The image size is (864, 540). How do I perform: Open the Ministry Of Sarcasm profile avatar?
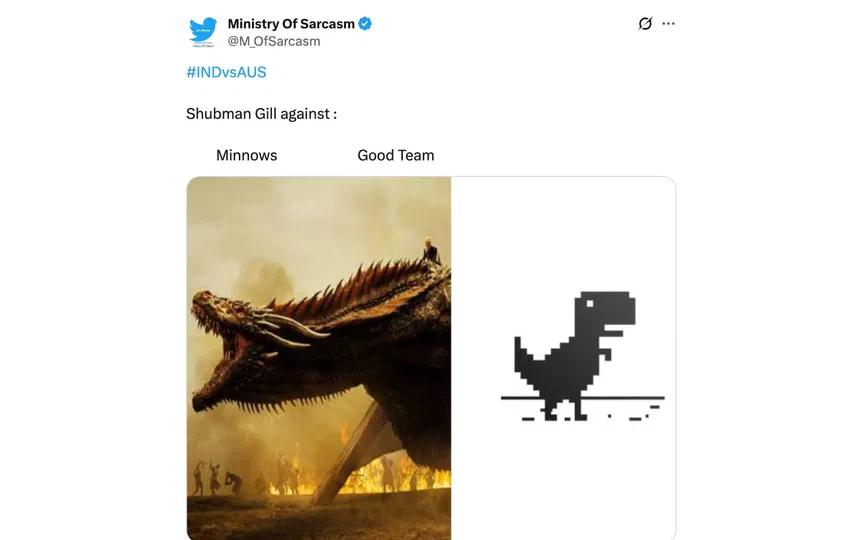[202, 32]
